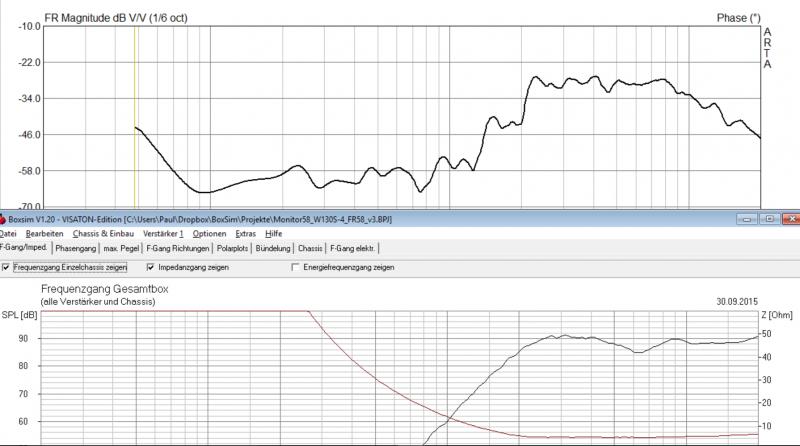
Task: Toggle Frequenzgang Einzelchassis zeigen checkbox
Action: (6, 267)
